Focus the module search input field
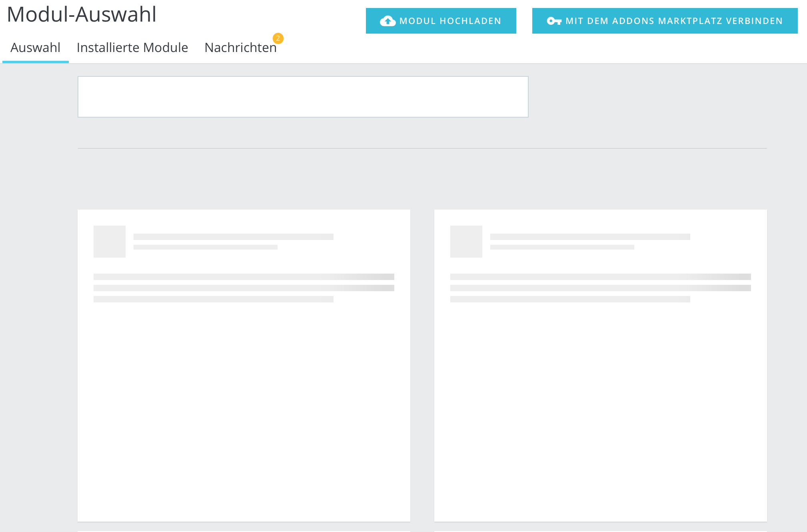Screen dimensions: 807x532 pos(303,97)
